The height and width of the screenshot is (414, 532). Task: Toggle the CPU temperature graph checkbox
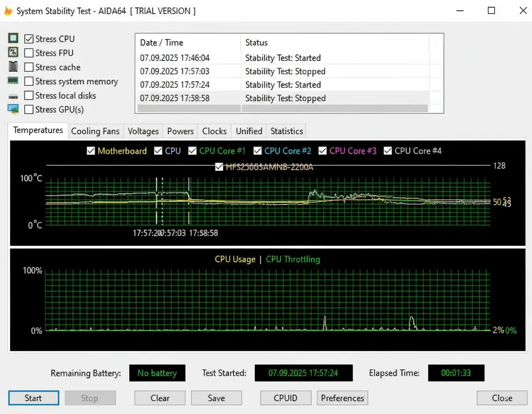click(158, 151)
